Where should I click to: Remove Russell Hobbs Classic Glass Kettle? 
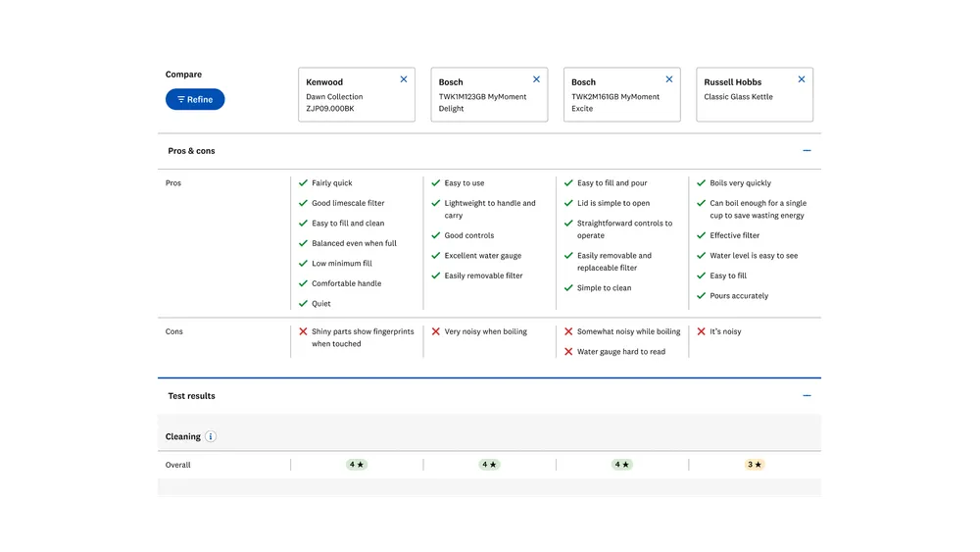tap(802, 79)
